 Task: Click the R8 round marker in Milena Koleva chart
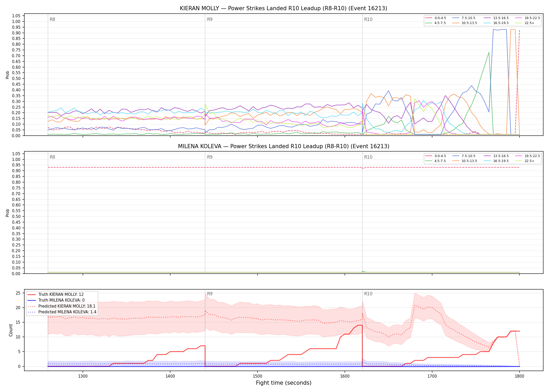pyautogui.click(x=52, y=157)
